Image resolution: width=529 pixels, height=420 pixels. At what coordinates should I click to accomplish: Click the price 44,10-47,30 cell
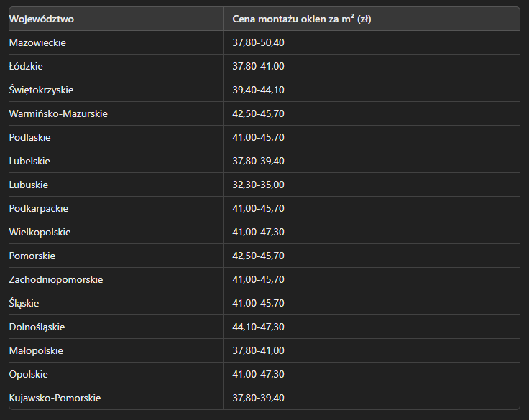point(259,327)
